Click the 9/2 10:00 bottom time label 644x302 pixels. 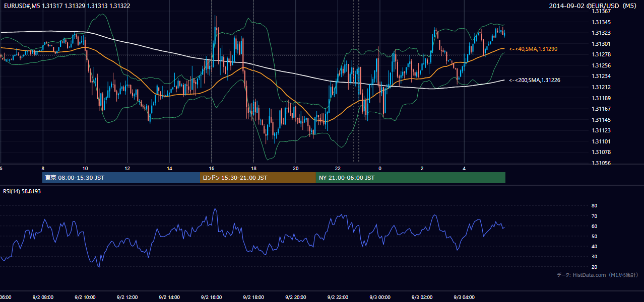coord(85,297)
